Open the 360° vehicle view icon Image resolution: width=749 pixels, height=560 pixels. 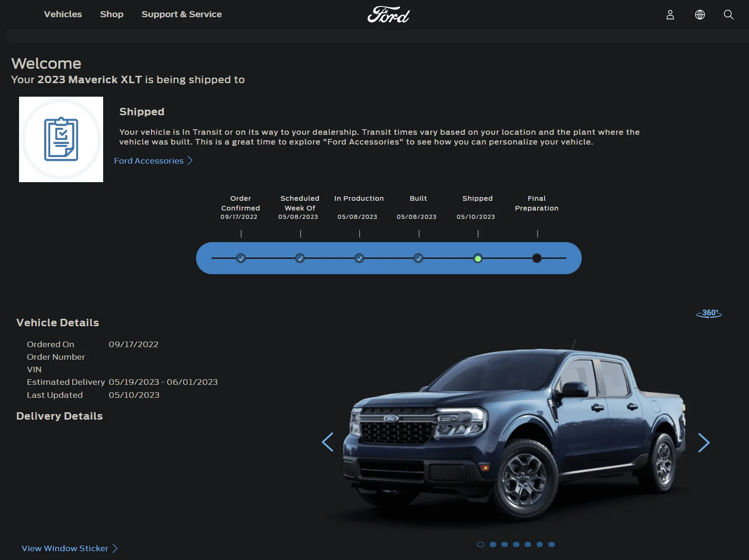click(x=709, y=314)
